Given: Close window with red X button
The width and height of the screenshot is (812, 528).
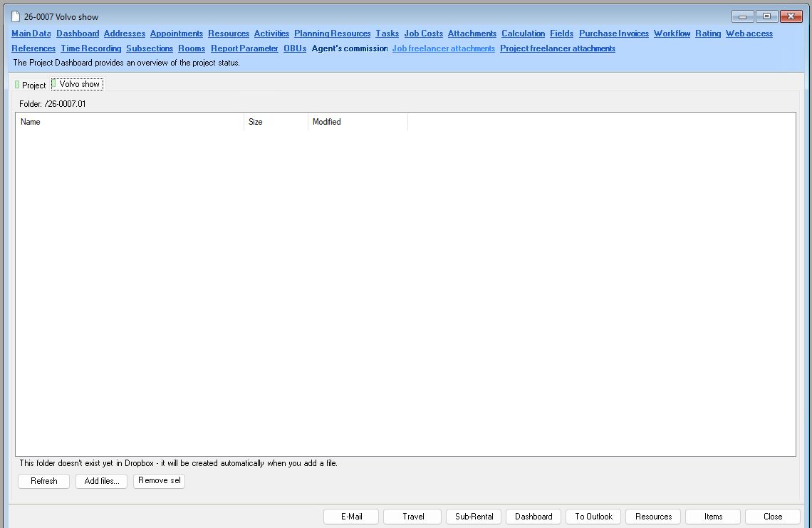Looking at the screenshot, I should pyautogui.click(x=791, y=16).
